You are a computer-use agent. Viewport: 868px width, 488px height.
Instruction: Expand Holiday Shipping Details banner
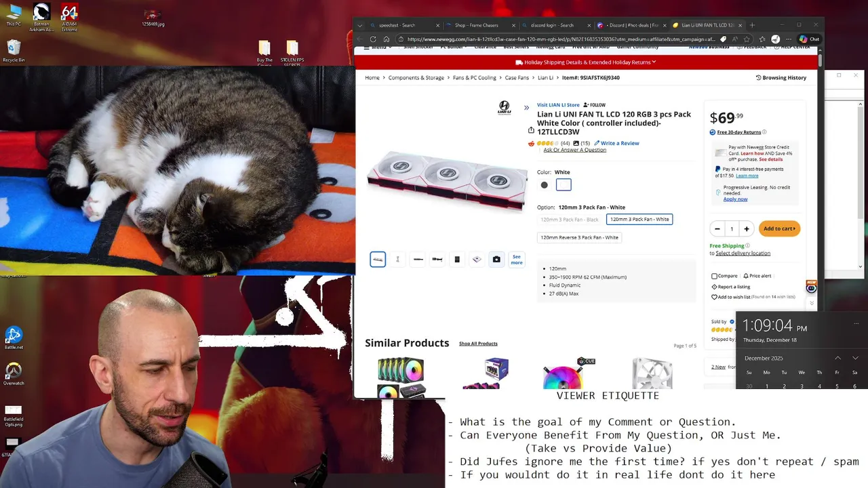coord(586,62)
